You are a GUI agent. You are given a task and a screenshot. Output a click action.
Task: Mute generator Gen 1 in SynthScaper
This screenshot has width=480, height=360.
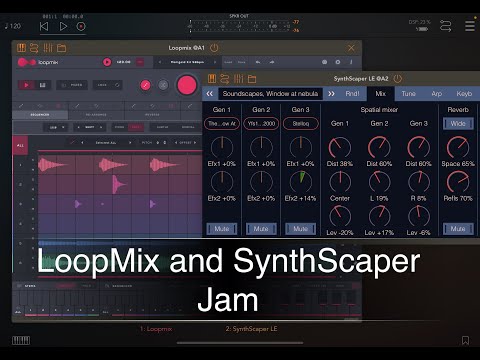222,229
